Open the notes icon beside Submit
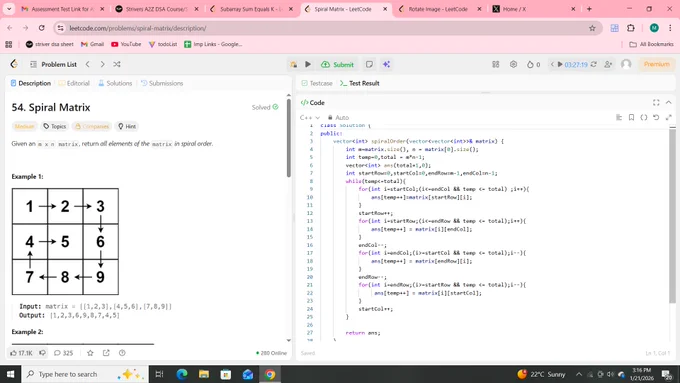Screen dimensions: 680x383 coord(369,64)
